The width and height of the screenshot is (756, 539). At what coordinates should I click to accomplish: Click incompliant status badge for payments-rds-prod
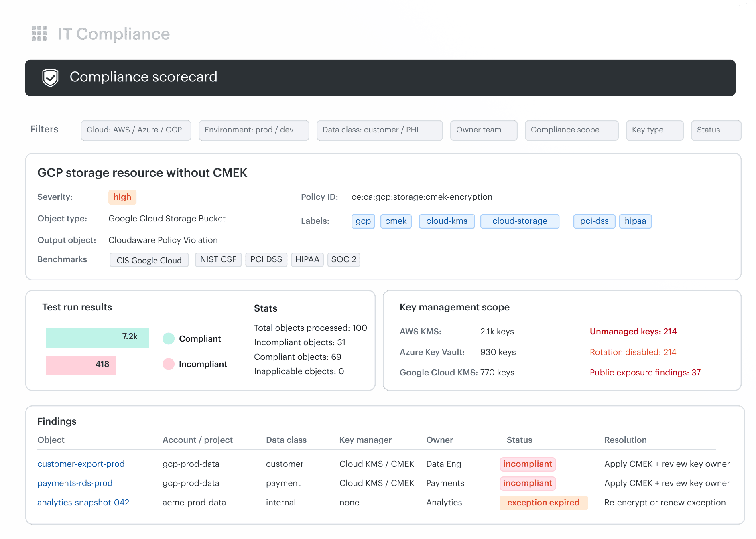(x=528, y=483)
